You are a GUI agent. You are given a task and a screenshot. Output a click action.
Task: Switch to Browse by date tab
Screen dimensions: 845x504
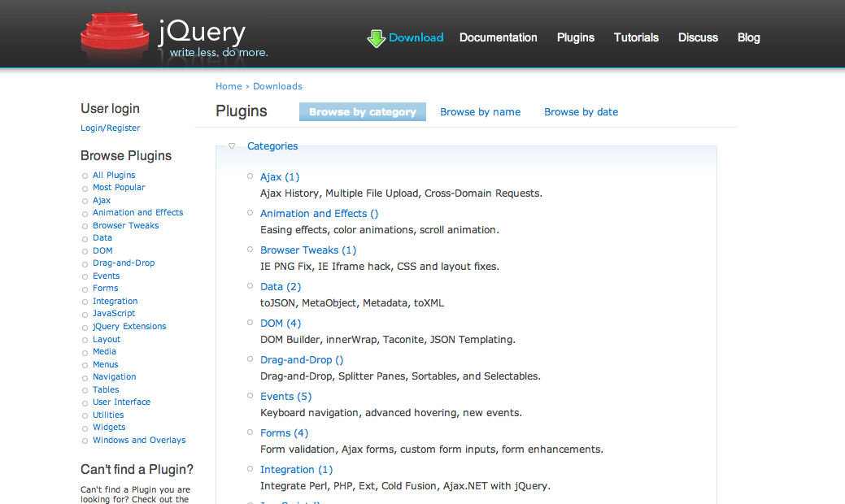[581, 112]
